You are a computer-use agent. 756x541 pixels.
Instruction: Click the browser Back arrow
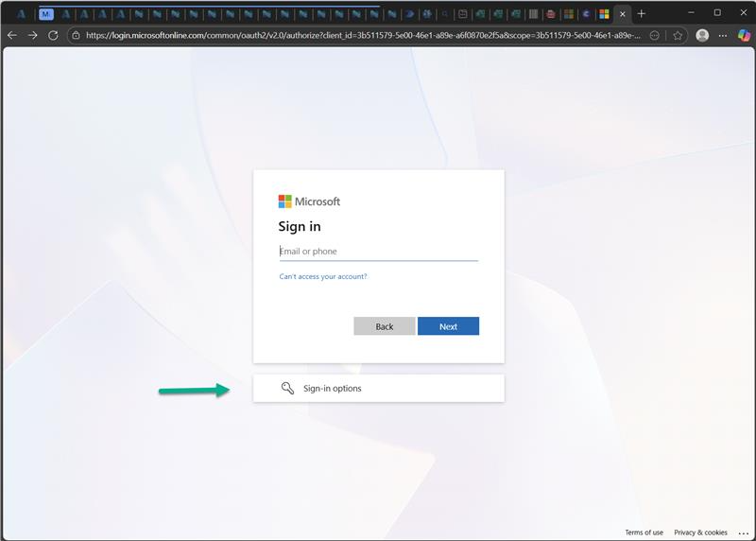coord(12,35)
